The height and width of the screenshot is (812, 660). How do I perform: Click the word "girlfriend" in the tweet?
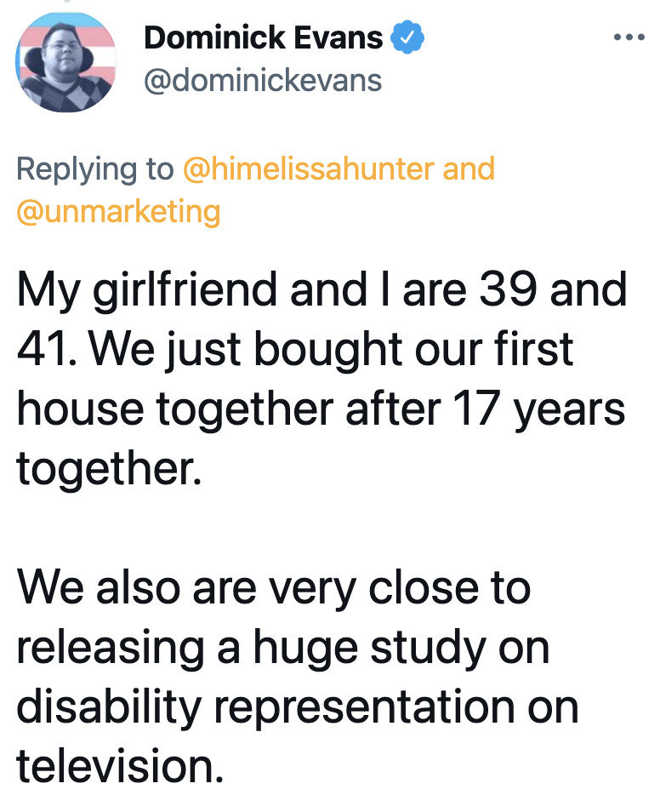tap(185, 291)
